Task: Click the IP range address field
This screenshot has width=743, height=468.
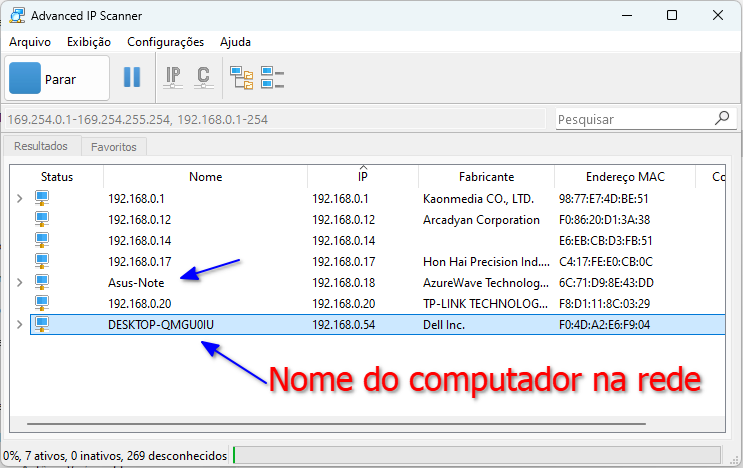Action: click(275, 119)
